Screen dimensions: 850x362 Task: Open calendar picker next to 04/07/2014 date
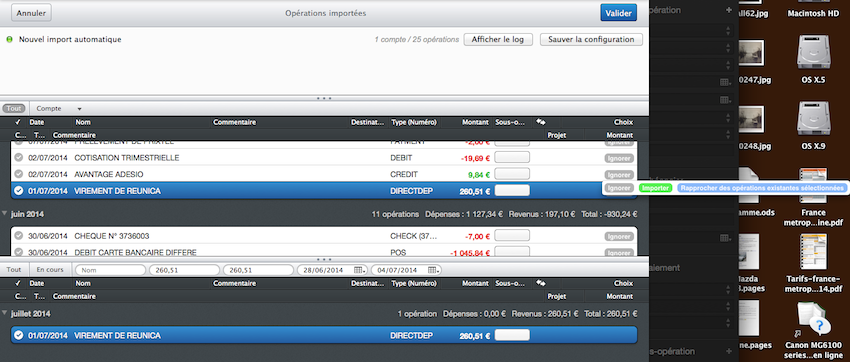(434, 270)
